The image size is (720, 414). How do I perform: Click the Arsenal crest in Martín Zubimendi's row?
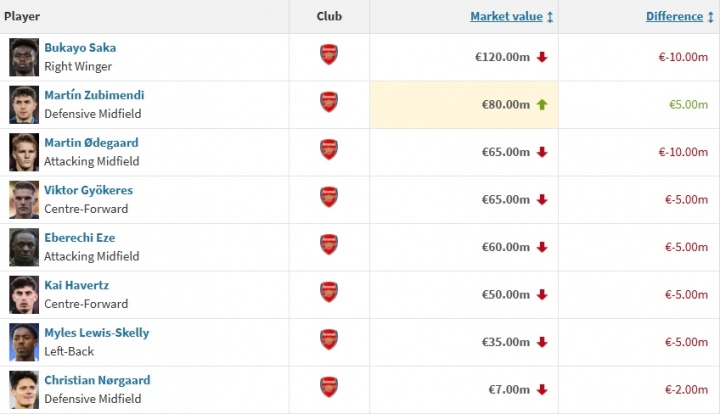[x=329, y=103]
